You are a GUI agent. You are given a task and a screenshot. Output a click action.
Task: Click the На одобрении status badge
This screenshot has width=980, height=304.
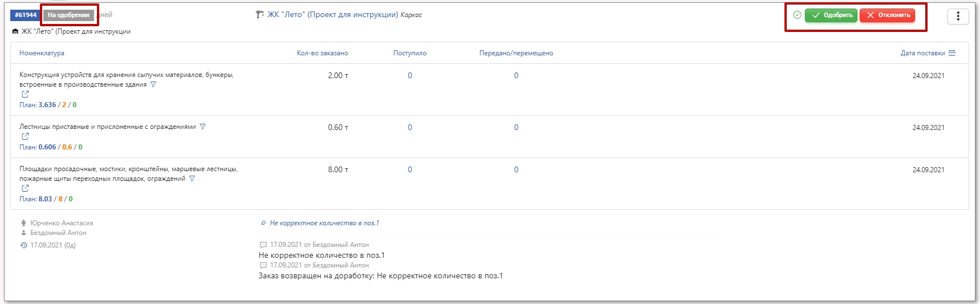pyautogui.click(x=68, y=15)
